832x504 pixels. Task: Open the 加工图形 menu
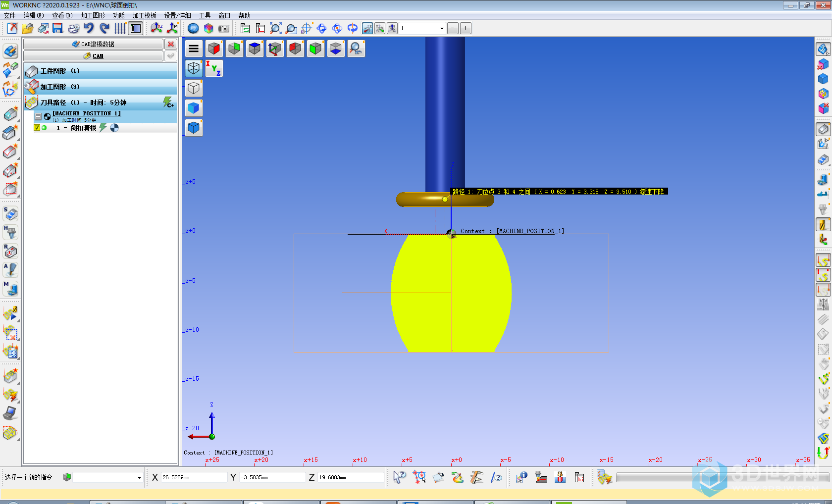click(x=93, y=15)
